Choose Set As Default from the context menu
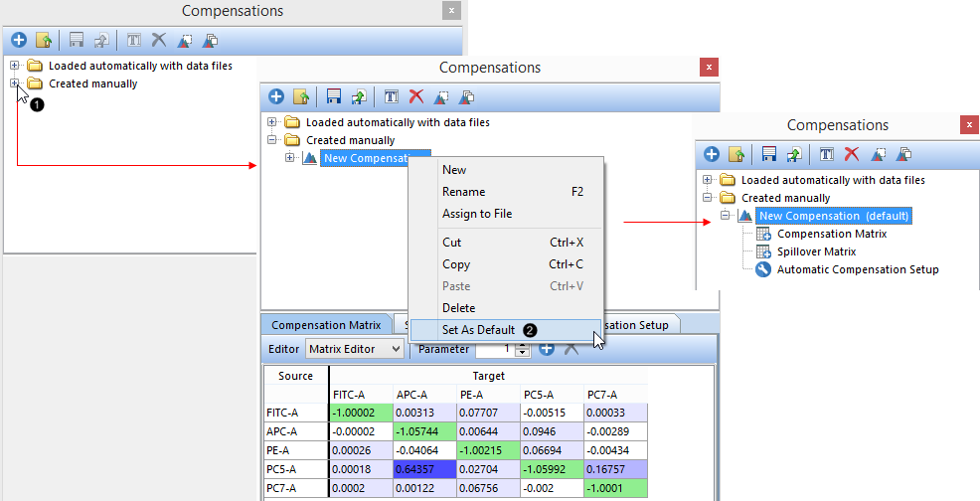 click(478, 330)
